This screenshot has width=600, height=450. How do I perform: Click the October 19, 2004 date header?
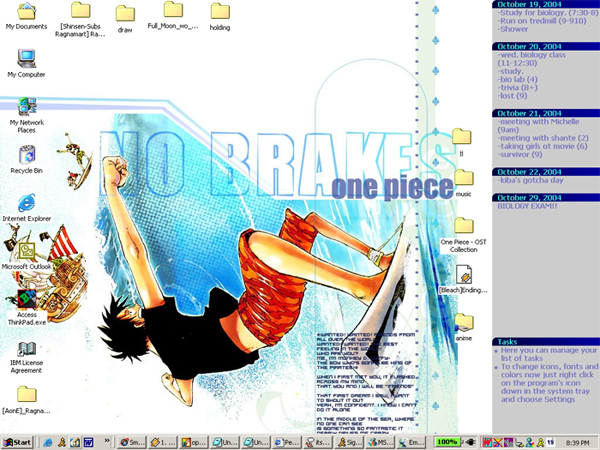pos(546,4)
